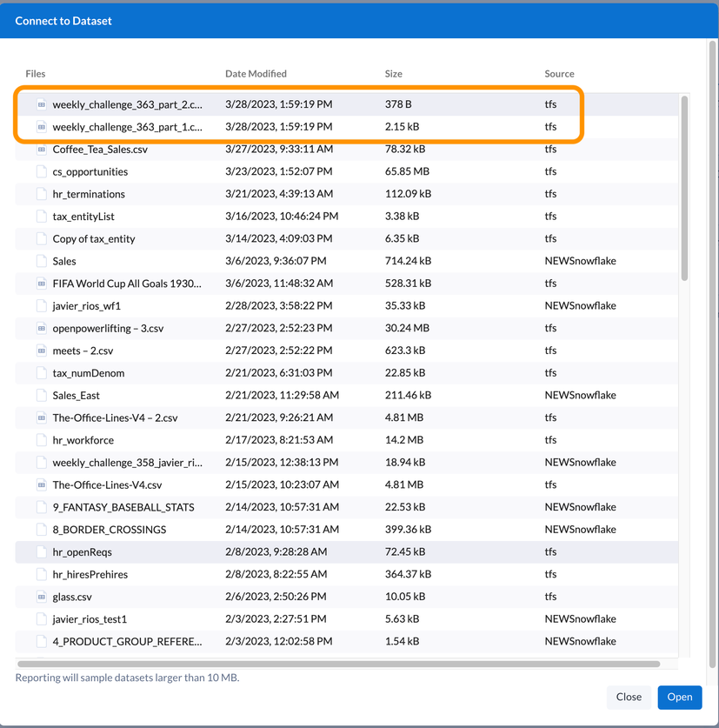Sort by the Source column header
The height and width of the screenshot is (728, 719).
[559, 74]
